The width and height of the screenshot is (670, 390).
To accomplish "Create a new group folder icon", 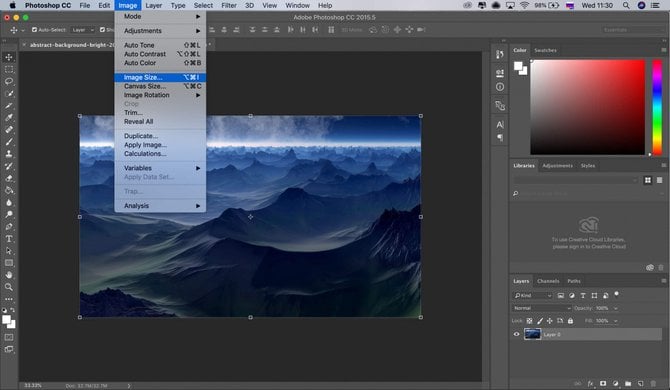I will [x=628, y=384].
